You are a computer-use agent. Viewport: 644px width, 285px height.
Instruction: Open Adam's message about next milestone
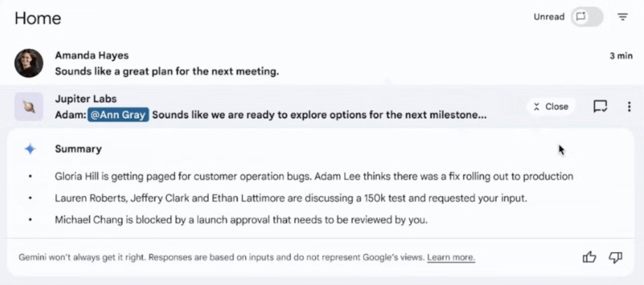click(270, 115)
